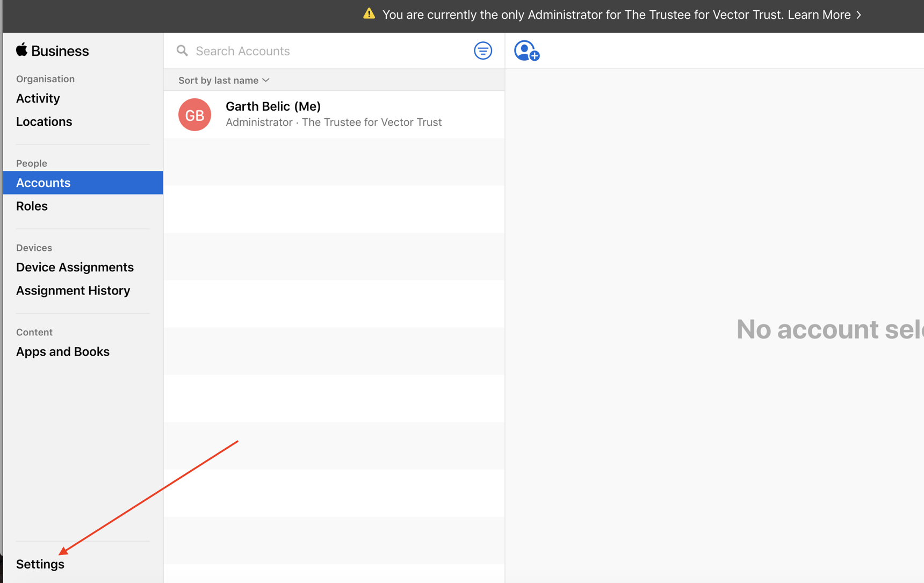View Assignment History
This screenshot has width=924, height=583.
[x=73, y=290]
